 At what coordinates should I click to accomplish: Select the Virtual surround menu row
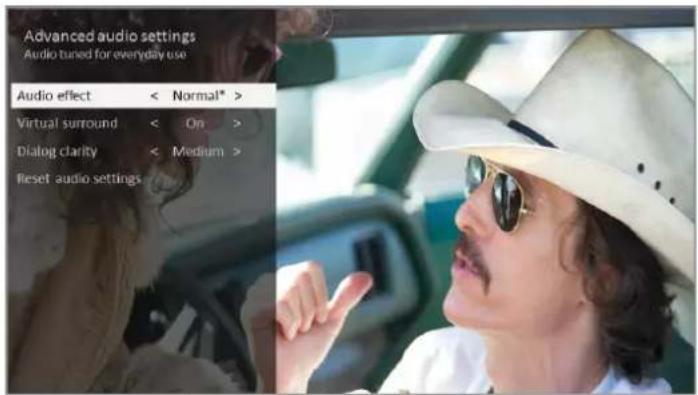143,123
